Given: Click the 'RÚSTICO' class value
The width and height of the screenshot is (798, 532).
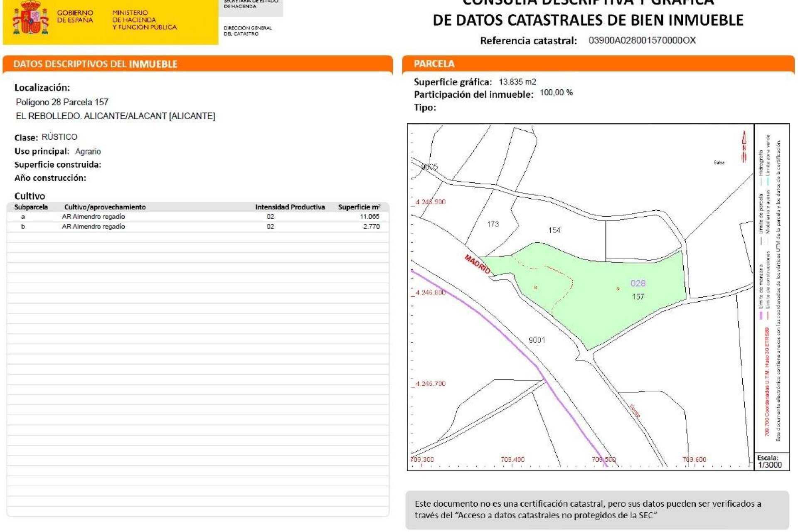Looking at the screenshot, I should (x=59, y=137).
